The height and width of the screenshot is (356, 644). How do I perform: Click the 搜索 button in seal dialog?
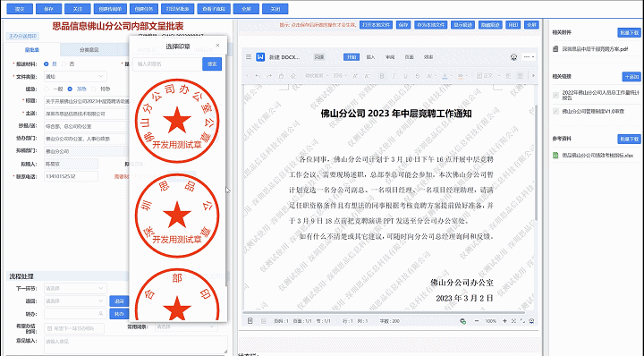pos(212,64)
